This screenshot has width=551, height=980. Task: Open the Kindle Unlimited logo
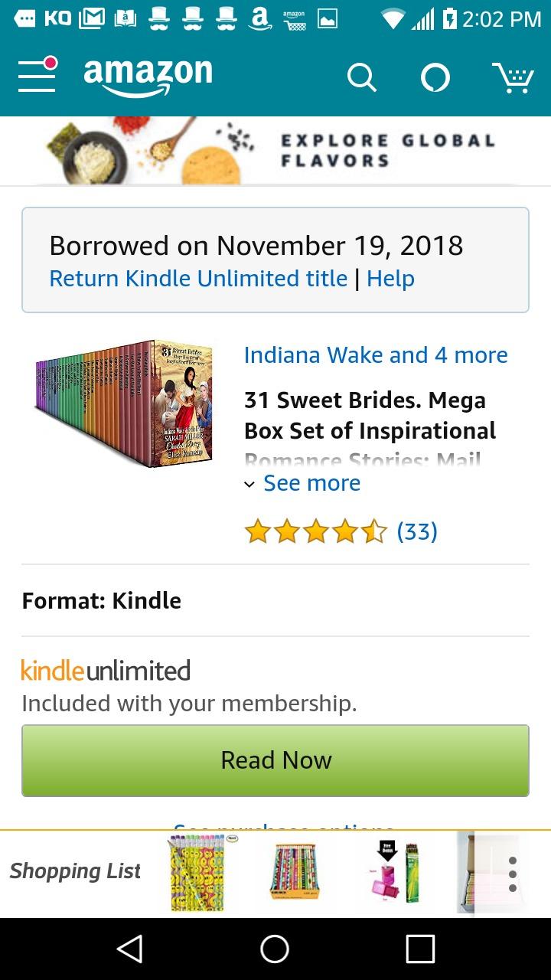[105, 670]
